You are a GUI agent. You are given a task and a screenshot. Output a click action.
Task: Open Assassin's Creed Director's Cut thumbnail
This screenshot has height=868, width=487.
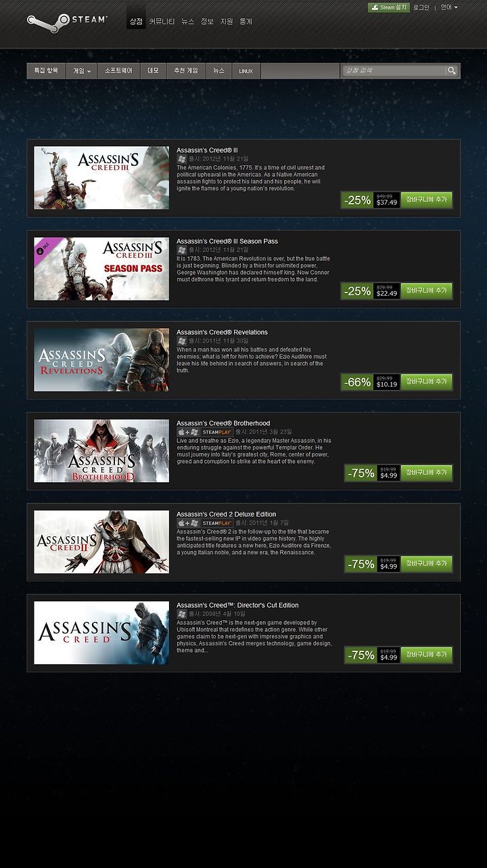pos(101,633)
